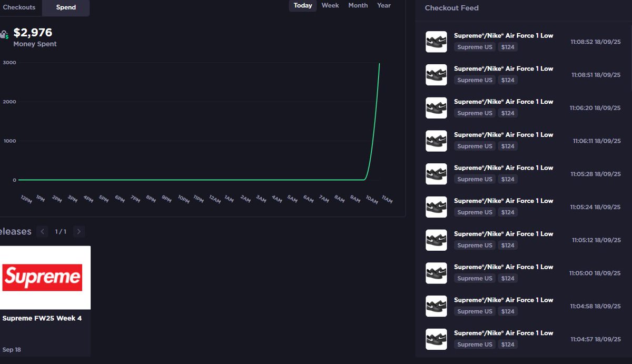The width and height of the screenshot is (632, 364).
Task: Switch chart range to Year
Action: click(384, 5)
